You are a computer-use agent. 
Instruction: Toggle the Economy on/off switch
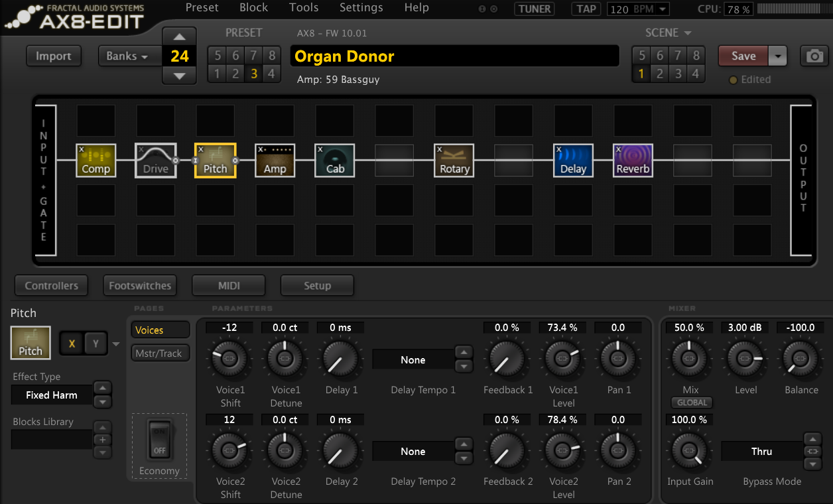(159, 441)
